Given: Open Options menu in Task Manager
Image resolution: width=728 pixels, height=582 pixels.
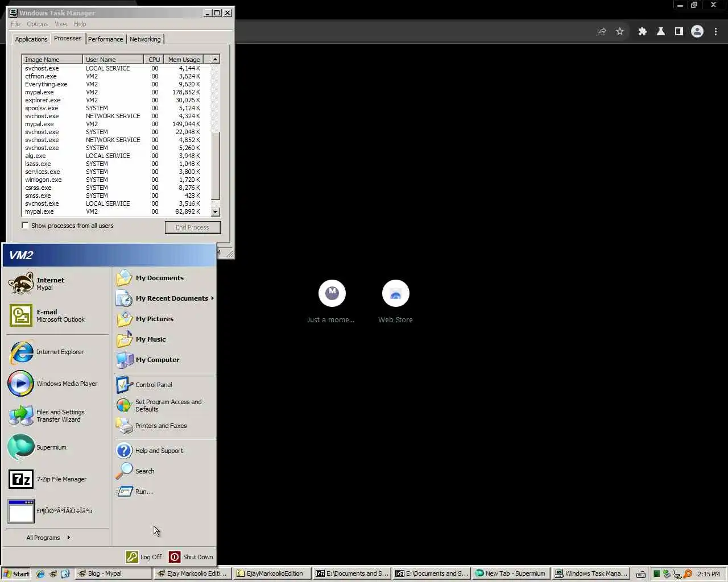Looking at the screenshot, I should (x=38, y=24).
